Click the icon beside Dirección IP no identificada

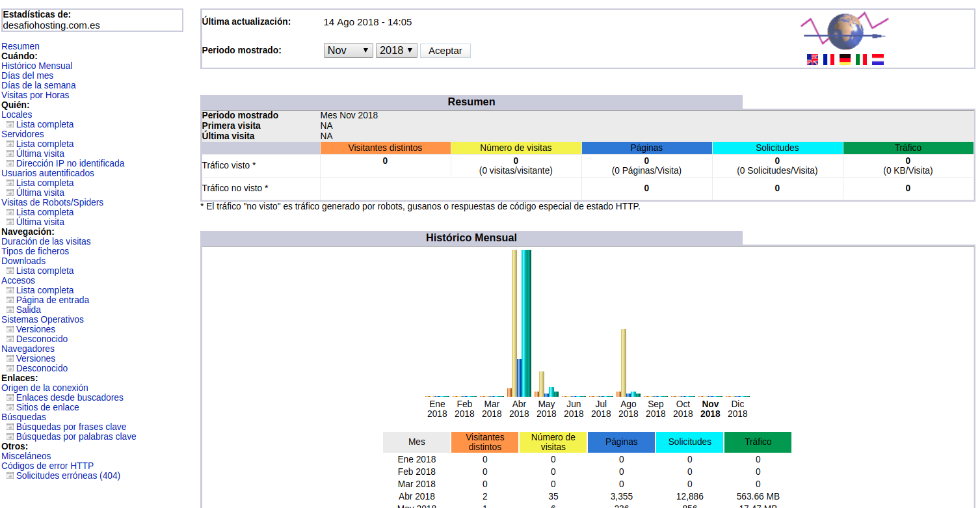(x=10, y=164)
